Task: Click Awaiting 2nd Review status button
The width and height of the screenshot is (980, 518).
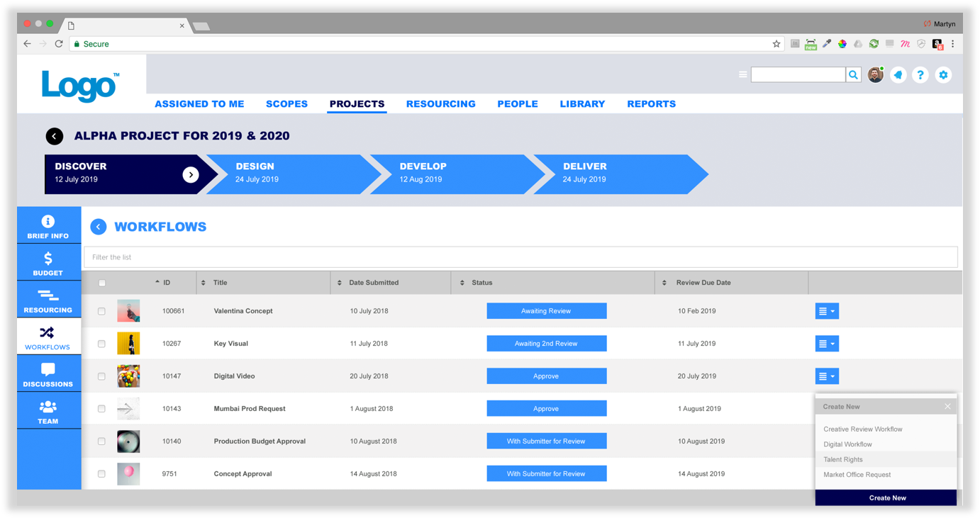Action: point(547,344)
